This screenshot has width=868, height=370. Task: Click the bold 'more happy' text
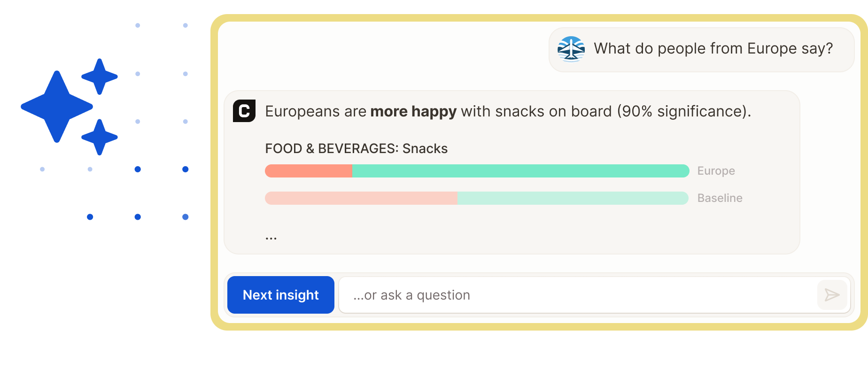pyautogui.click(x=413, y=111)
